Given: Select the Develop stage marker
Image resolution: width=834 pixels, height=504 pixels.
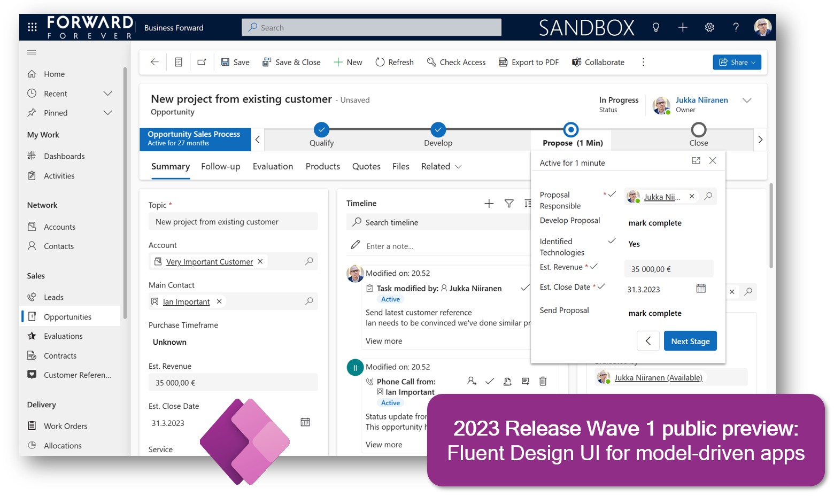Looking at the screenshot, I should coord(438,129).
